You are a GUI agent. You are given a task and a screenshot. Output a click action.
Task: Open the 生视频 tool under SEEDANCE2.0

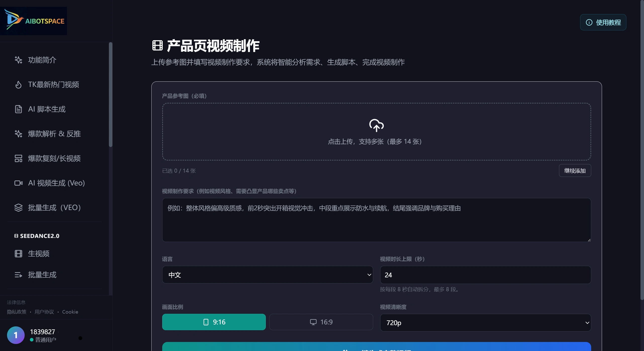(38, 254)
